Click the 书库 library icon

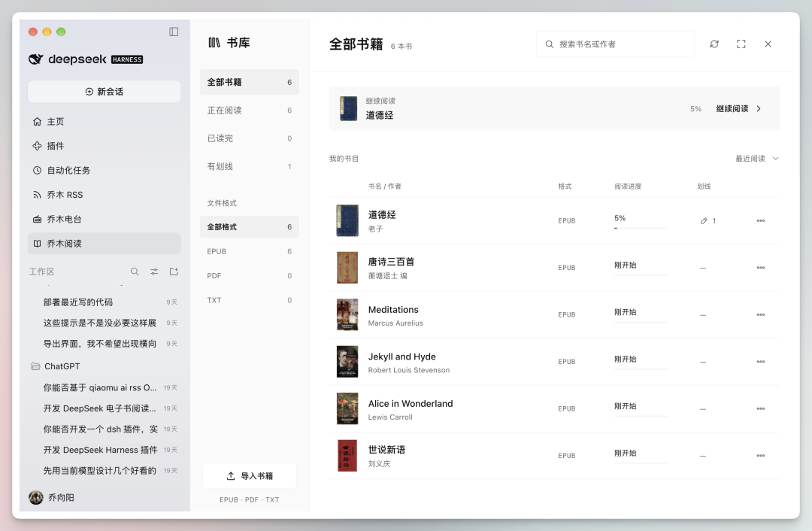click(214, 42)
